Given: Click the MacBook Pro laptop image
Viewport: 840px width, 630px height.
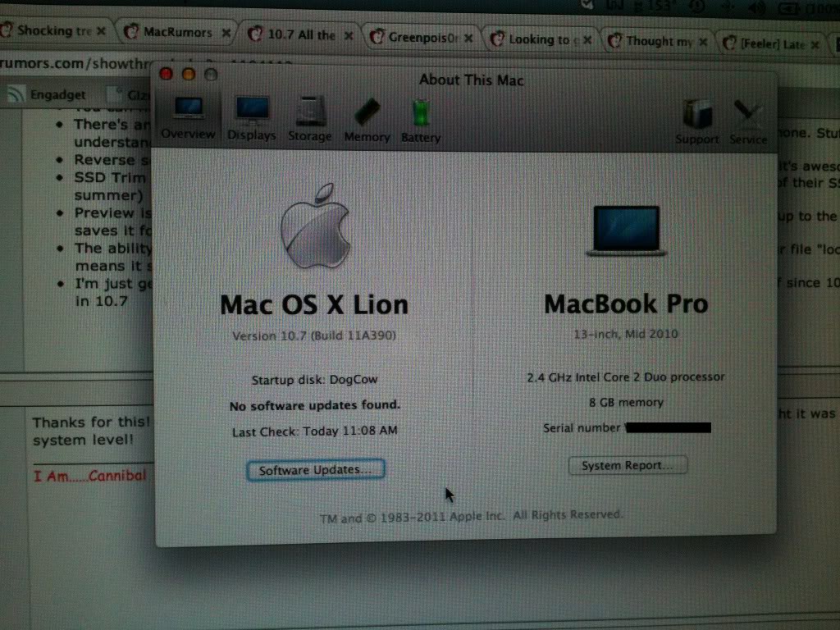Looking at the screenshot, I should 626,231.
